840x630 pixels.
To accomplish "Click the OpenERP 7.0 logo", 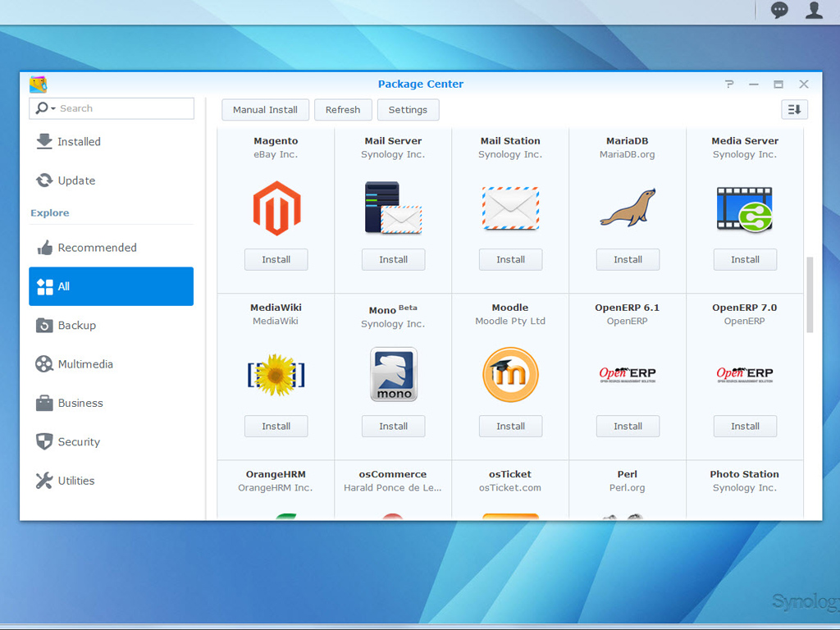I will tap(745, 374).
